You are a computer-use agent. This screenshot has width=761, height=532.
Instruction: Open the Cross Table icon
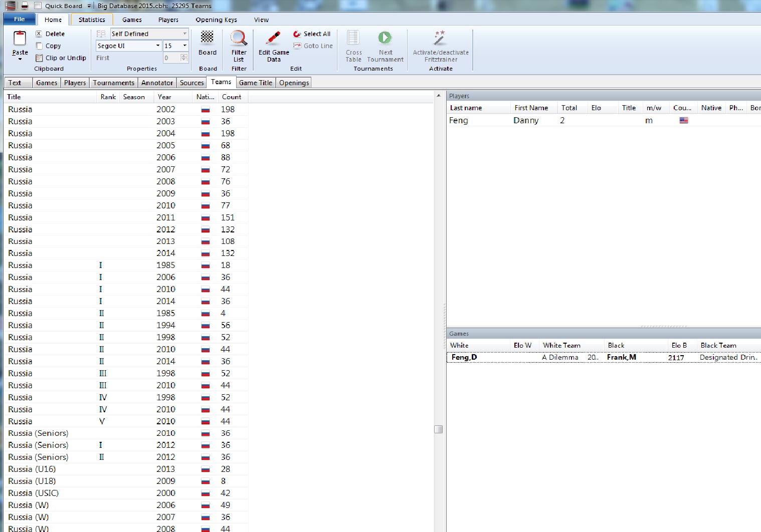pos(353,38)
